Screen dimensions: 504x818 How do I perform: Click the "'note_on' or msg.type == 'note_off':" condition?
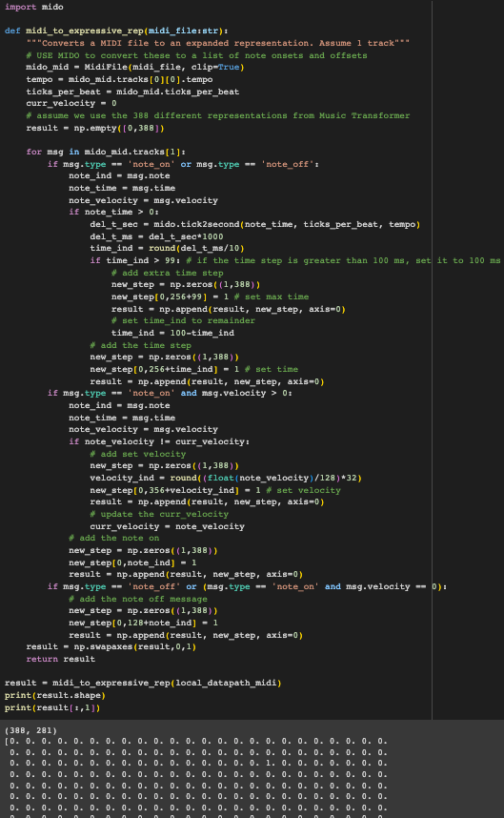223,164
